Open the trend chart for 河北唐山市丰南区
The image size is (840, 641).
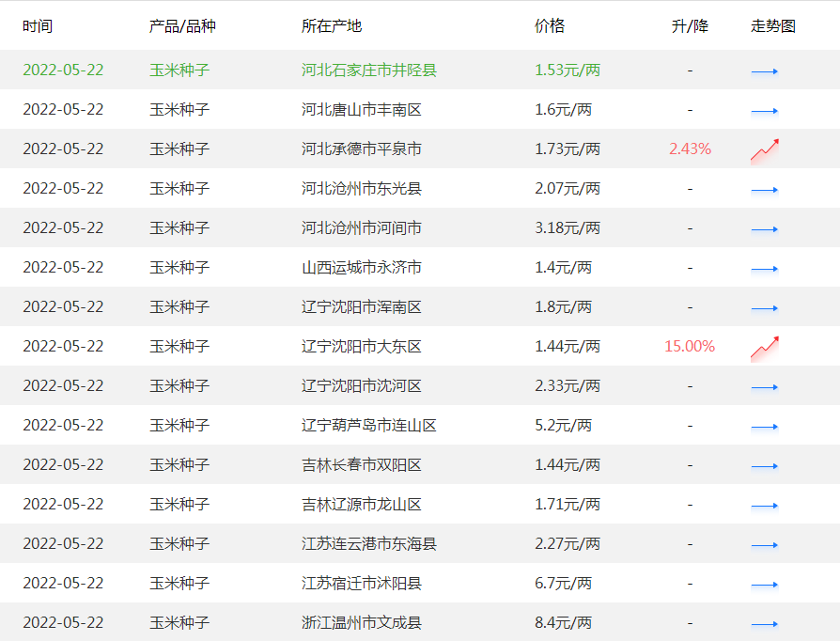764,109
